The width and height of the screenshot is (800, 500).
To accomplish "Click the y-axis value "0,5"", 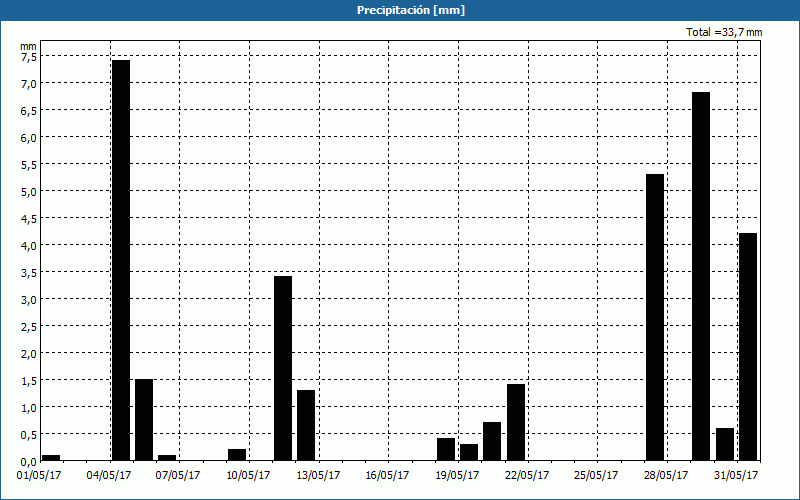I will point(29,435).
